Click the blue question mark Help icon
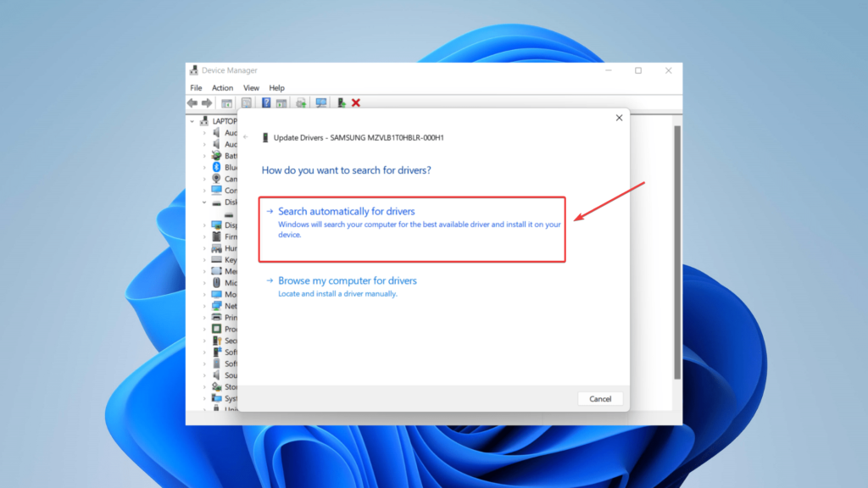The image size is (868, 488). click(x=266, y=103)
